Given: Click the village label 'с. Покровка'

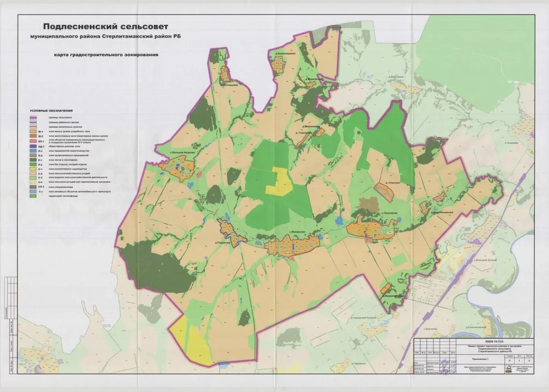Looking at the screenshot, I should pyautogui.click(x=511, y=143).
